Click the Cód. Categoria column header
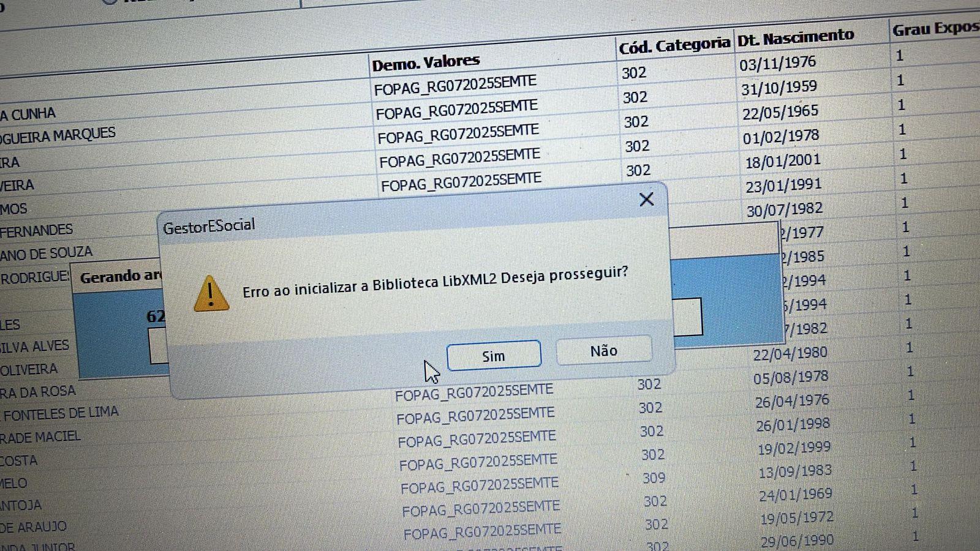Image resolution: width=980 pixels, height=551 pixels. click(674, 46)
